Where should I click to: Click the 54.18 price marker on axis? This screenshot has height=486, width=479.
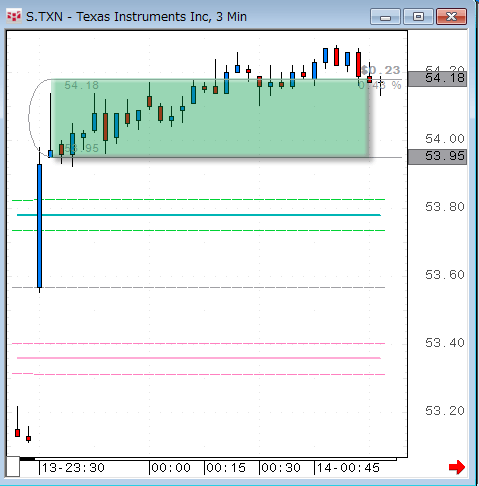pos(437,79)
